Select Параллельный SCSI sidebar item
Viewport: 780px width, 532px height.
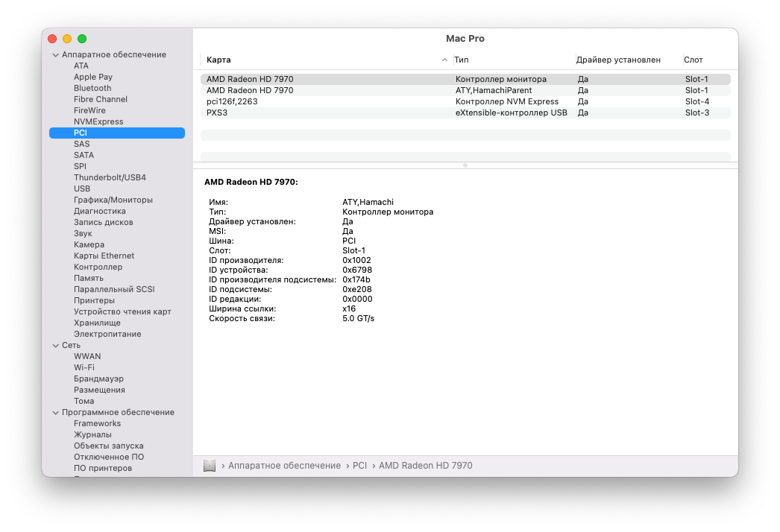click(114, 289)
